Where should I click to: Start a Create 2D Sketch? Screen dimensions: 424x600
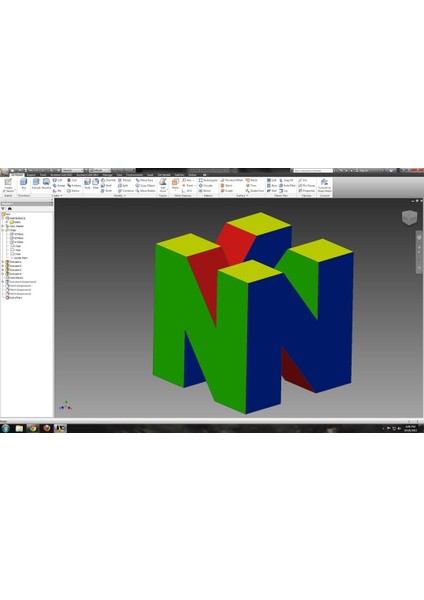click(x=8, y=185)
